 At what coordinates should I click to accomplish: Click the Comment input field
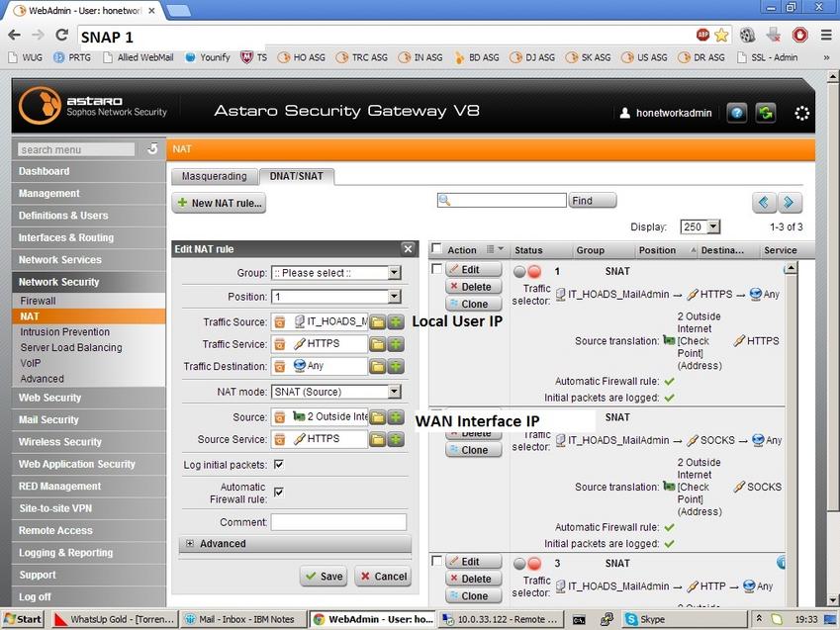(x=338, y=522)
